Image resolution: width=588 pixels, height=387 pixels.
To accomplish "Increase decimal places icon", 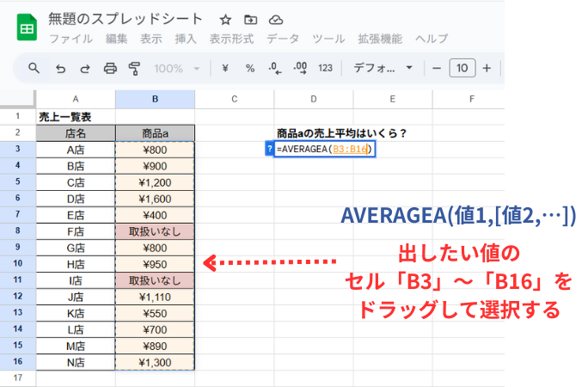I will [300, 68].
